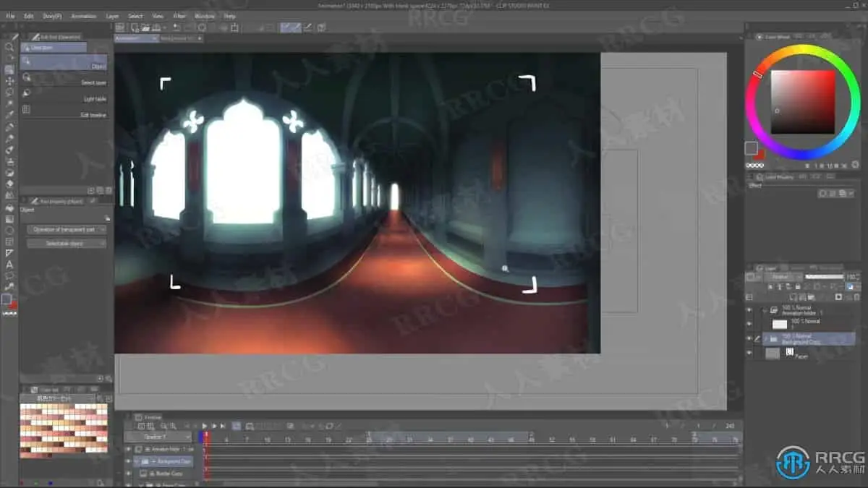Jump to end of Timeline
The height and width of the screenshot is (488, 868).
(224, 426)
